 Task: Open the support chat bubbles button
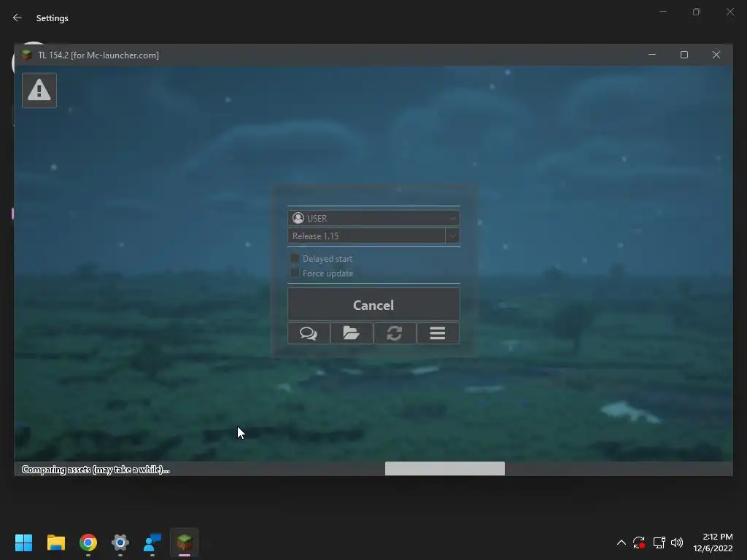tap(309, 332)
